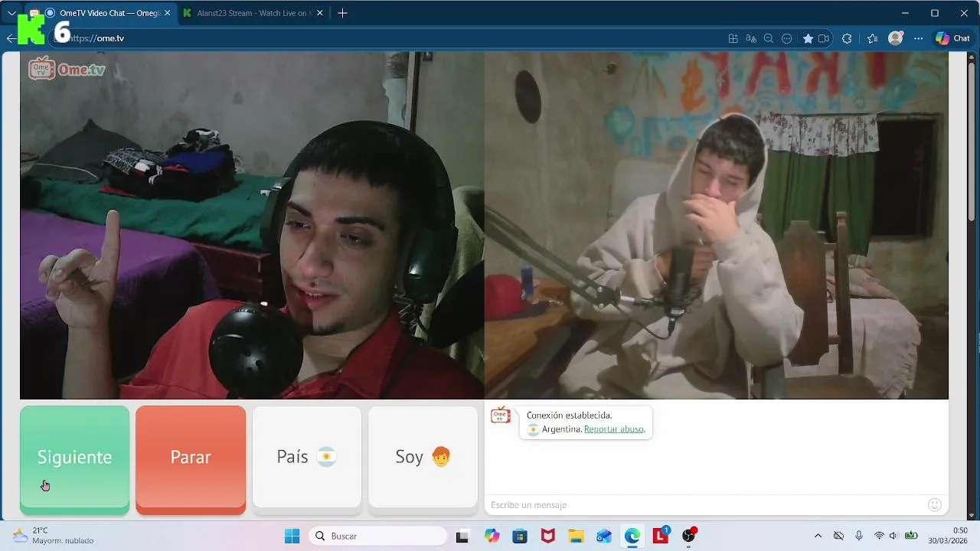The height and width of the screenshot is (551, 980).
Task: Click the stranger's video feed
Action: pos(717,225)
